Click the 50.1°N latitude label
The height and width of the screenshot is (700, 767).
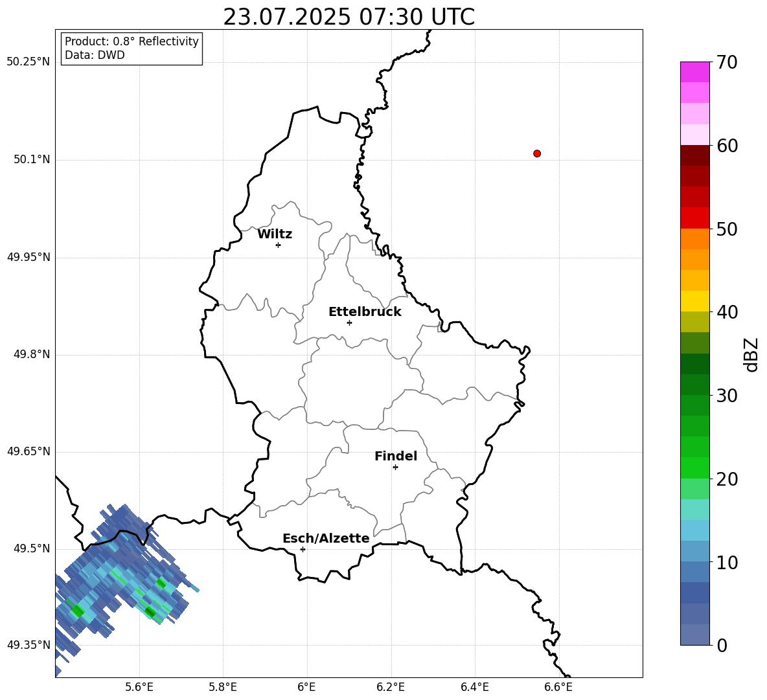click(32, 160)
